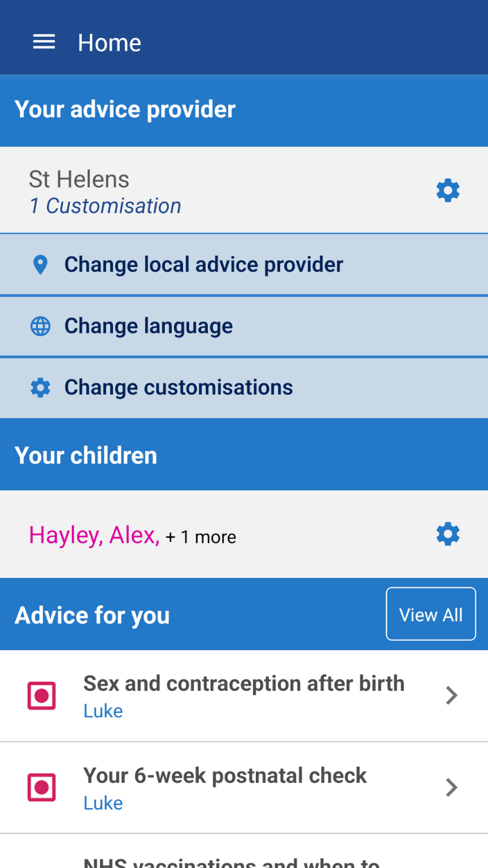Expand Sex and contraception article chevron
The height and width of the screenshot is (868, 488).
[x=451, y=695]
